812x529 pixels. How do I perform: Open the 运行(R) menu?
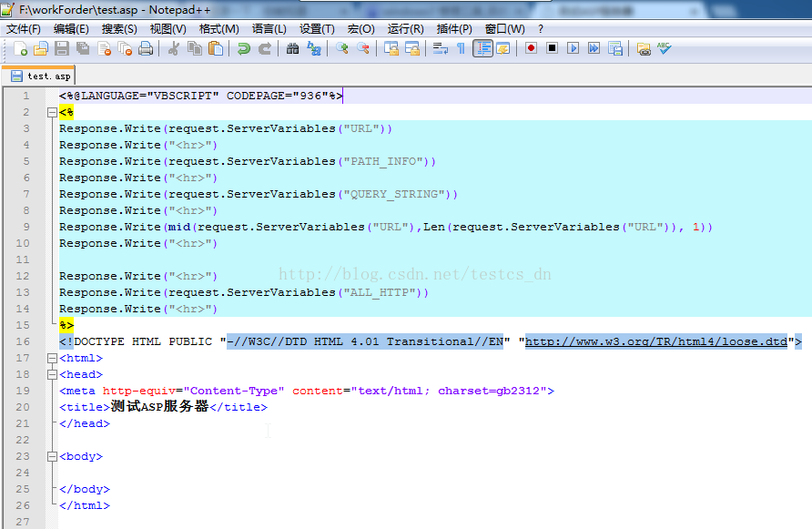405,29
